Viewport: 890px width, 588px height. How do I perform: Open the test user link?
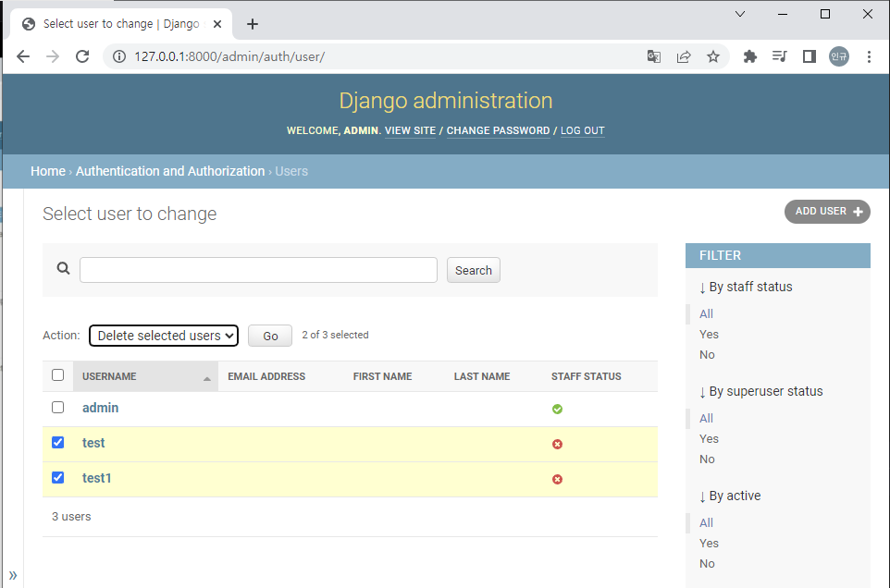(x=93, y=443)
